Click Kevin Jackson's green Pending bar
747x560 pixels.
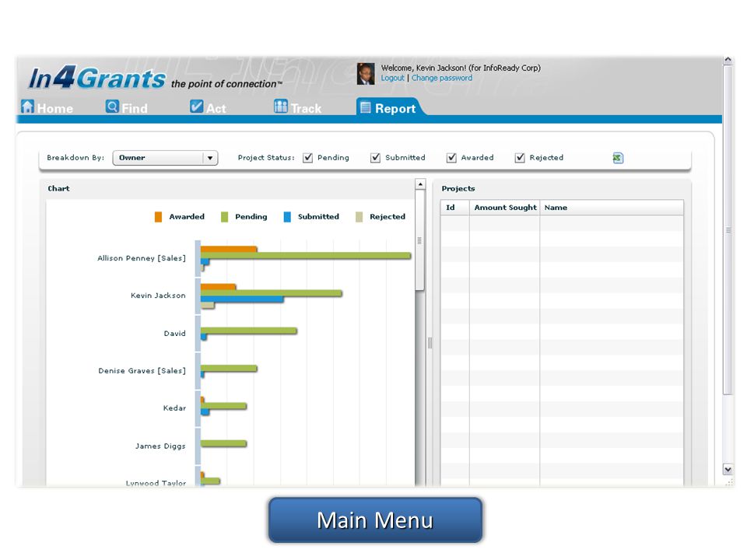pos(271,293)
